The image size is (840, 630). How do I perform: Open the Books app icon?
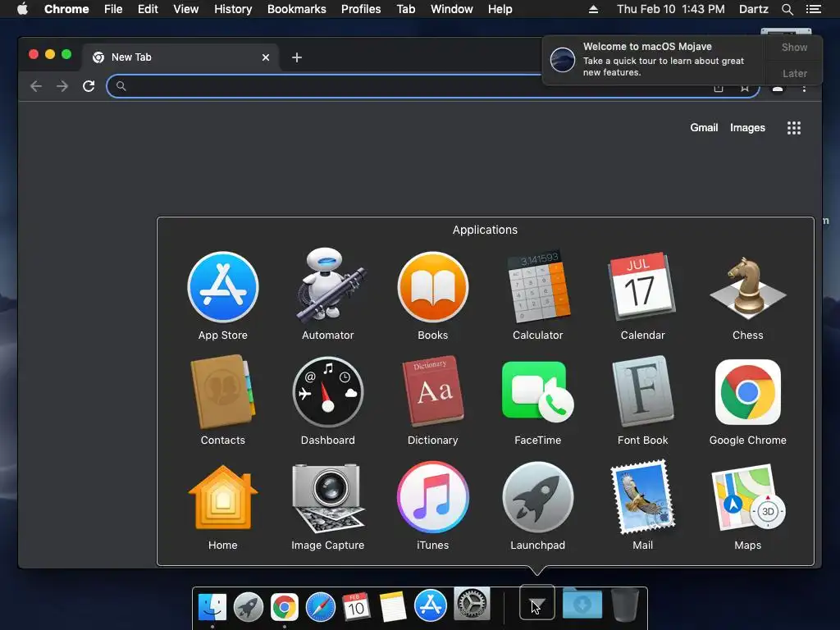[x=433, y=288]
